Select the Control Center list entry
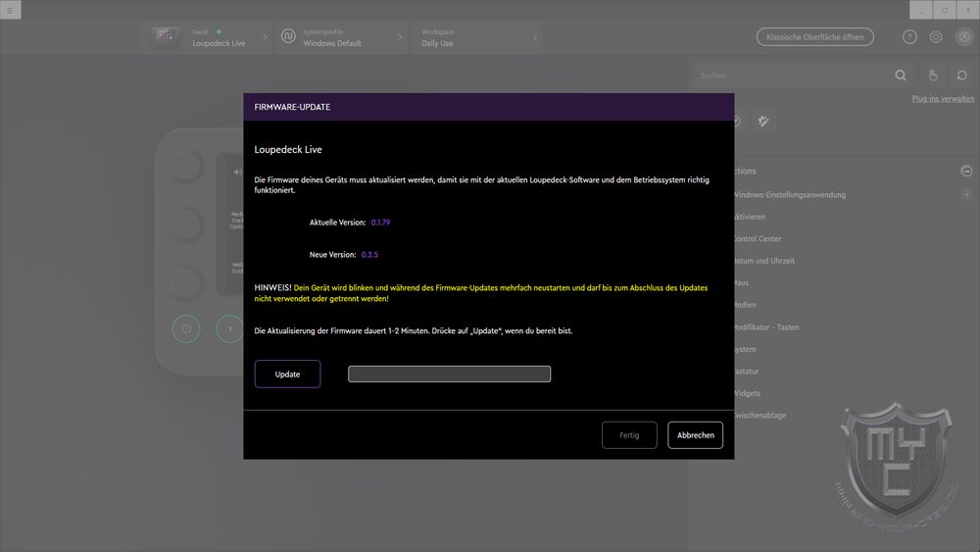Screen dimensions: 980x552 click(x=757, y=239)
